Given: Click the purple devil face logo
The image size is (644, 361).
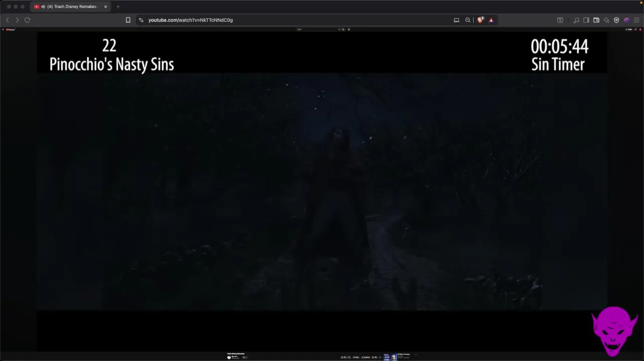Looking at the screenshot, I should point(614,331).
